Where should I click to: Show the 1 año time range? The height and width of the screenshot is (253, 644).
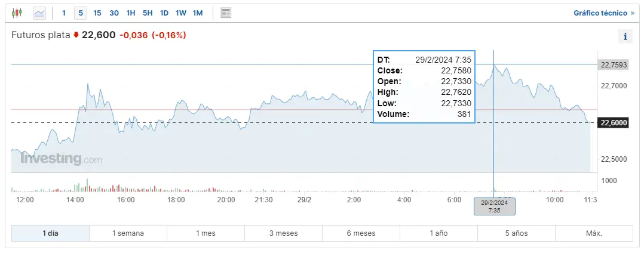[438, 233]
